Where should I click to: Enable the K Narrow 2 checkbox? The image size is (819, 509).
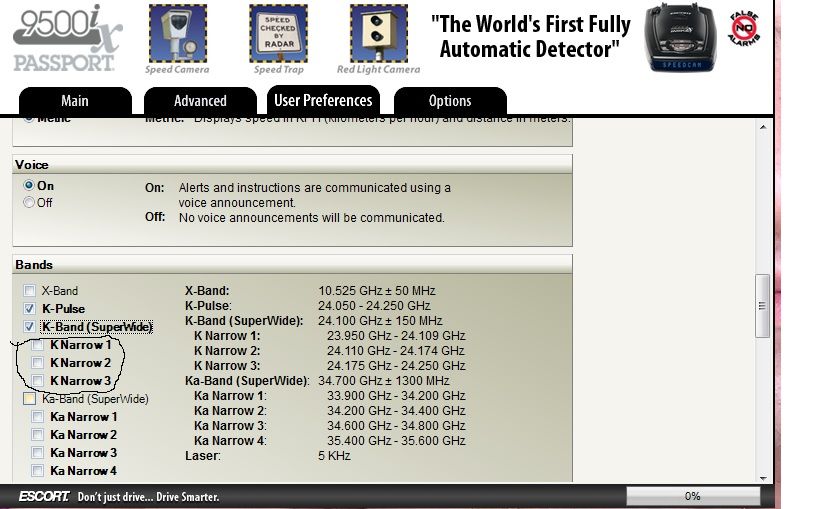38,363
